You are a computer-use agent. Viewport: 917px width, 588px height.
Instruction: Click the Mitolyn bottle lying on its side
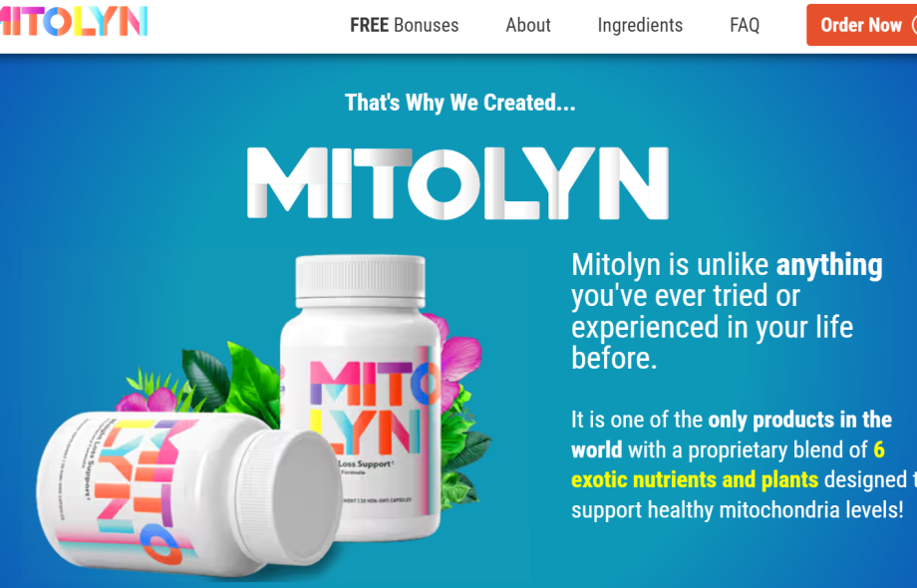[x=188, y=492]
